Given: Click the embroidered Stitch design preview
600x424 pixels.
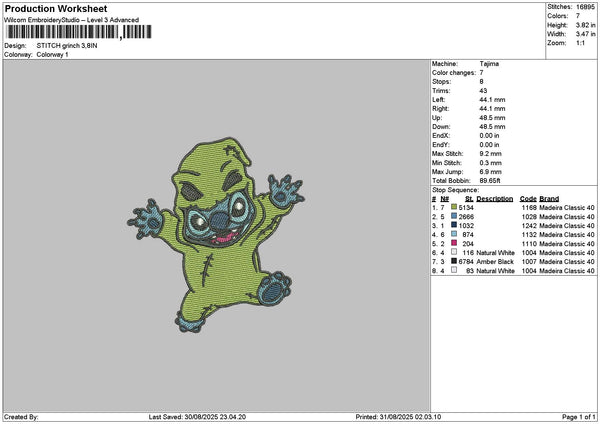Looking at the screenshot, I should click(x=216, y=235).
